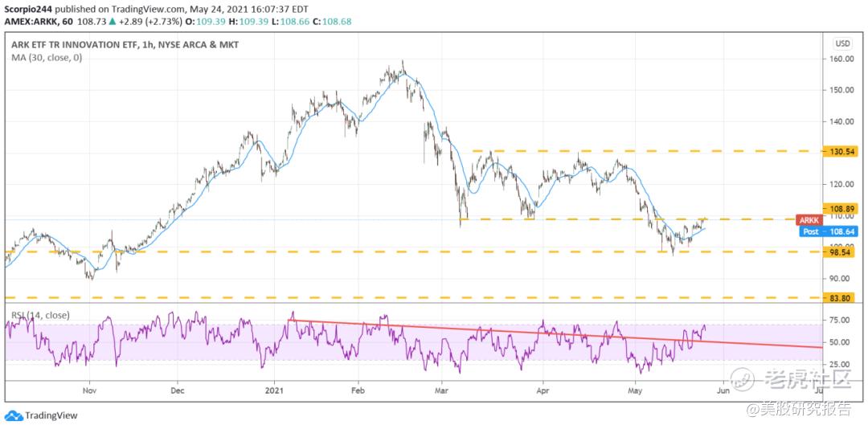Click the MA (30, close, 0) indicator legend
The image size is (868, 429).
pos(47,57)
